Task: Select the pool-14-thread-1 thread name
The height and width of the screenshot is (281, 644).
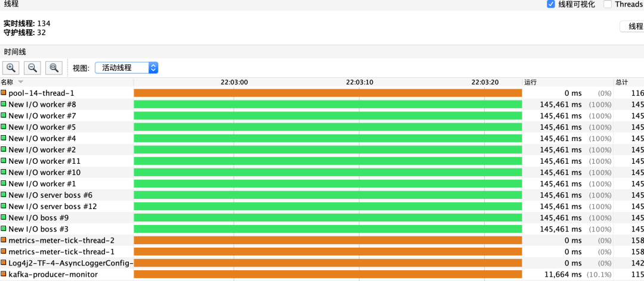Action: [x=41, y=93]
